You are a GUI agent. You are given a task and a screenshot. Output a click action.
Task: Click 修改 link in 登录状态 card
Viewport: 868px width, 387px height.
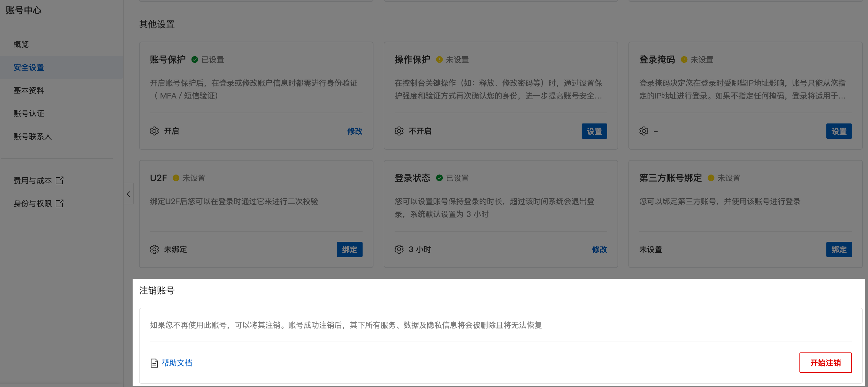(599, 249)
